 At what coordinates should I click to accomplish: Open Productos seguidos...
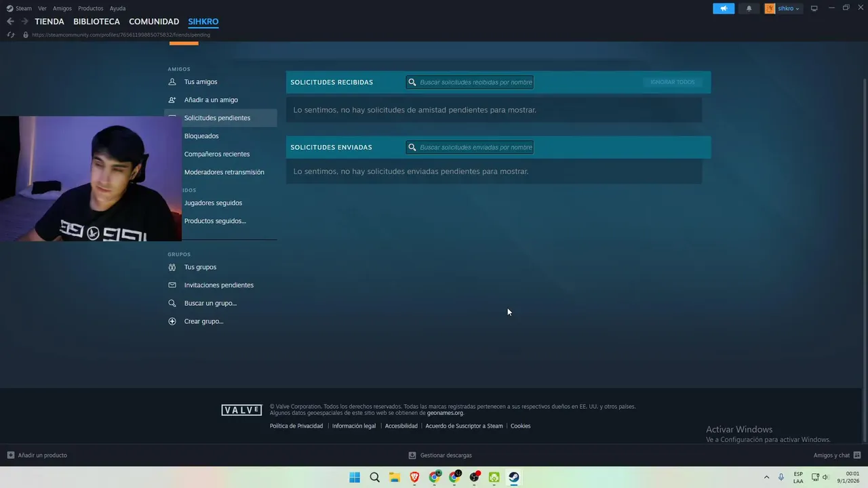(215, 221)
